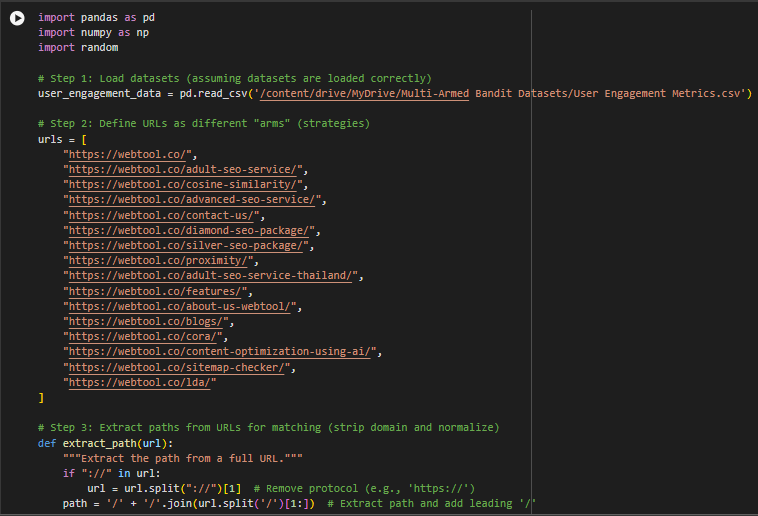Open the sitemap-checker URL link
This screenshot has height=516, width=758.
176,367
